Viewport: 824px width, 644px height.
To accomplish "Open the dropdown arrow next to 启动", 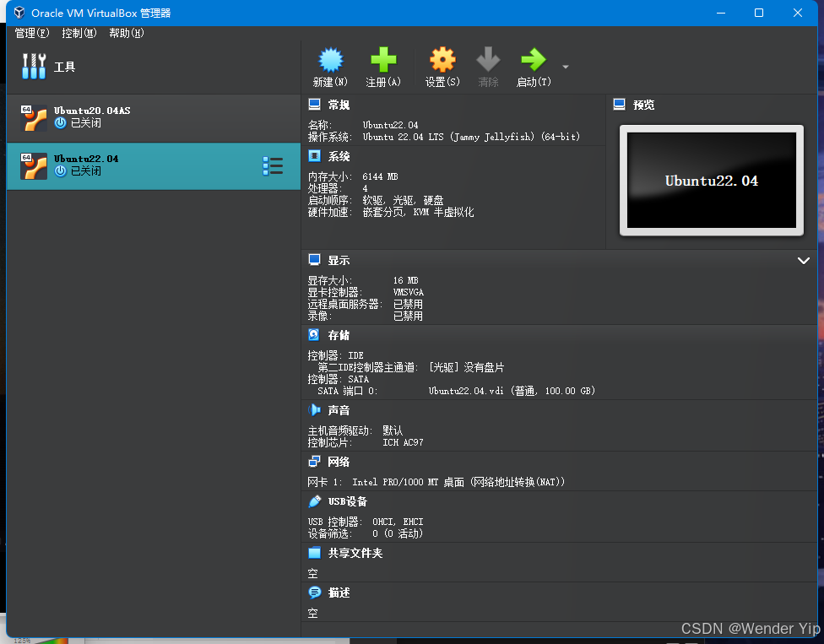I will (566, 67).
